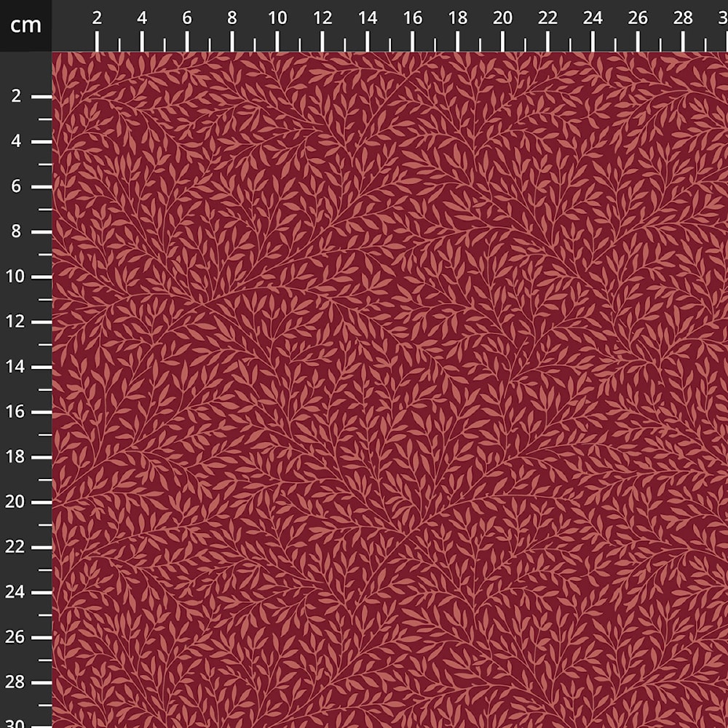Click the 12 label on top ruler
728x728 pixels.
(x=323, y=18)
